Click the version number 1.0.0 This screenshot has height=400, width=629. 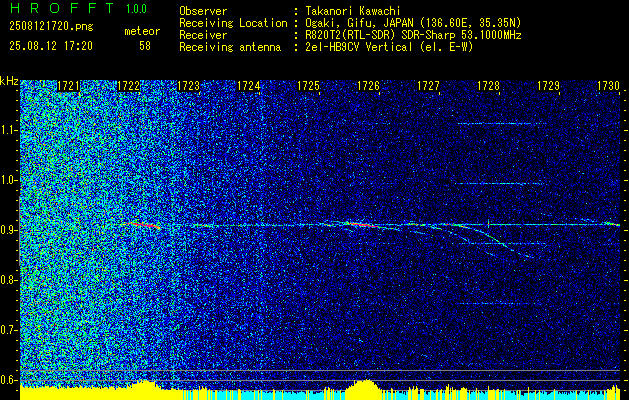tap(136, 9)
